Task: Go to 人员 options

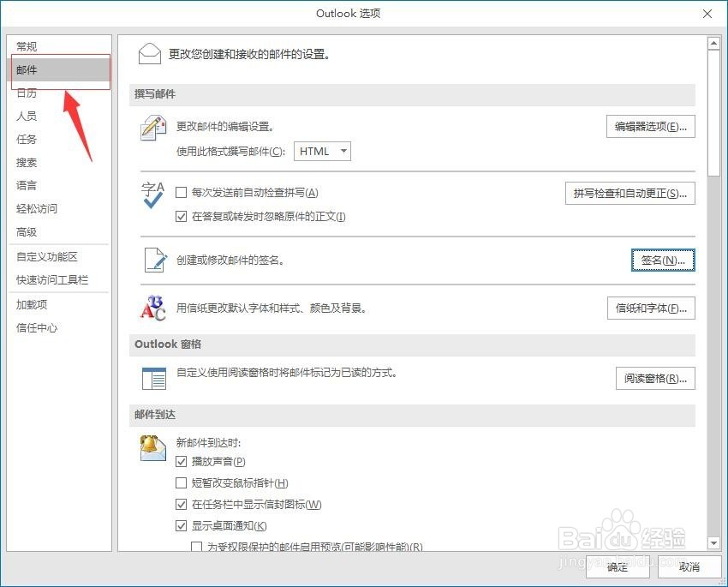Action: coord(59,116)
